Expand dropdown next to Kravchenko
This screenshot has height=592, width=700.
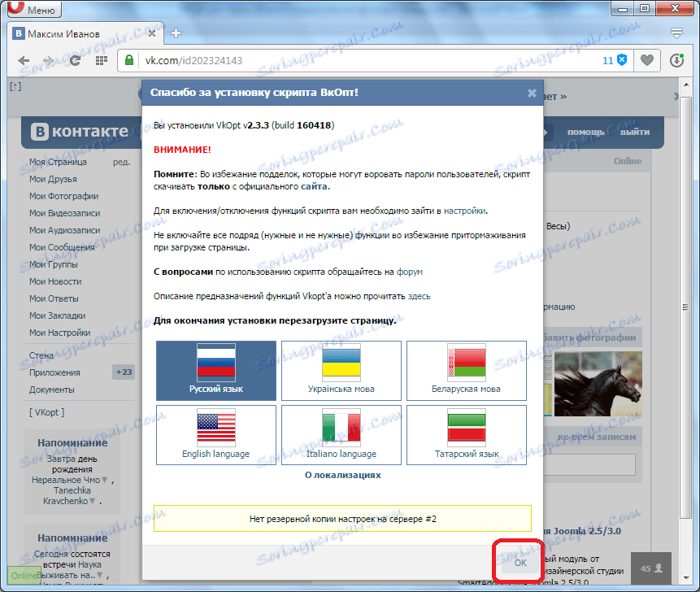(x=93, y=502)
